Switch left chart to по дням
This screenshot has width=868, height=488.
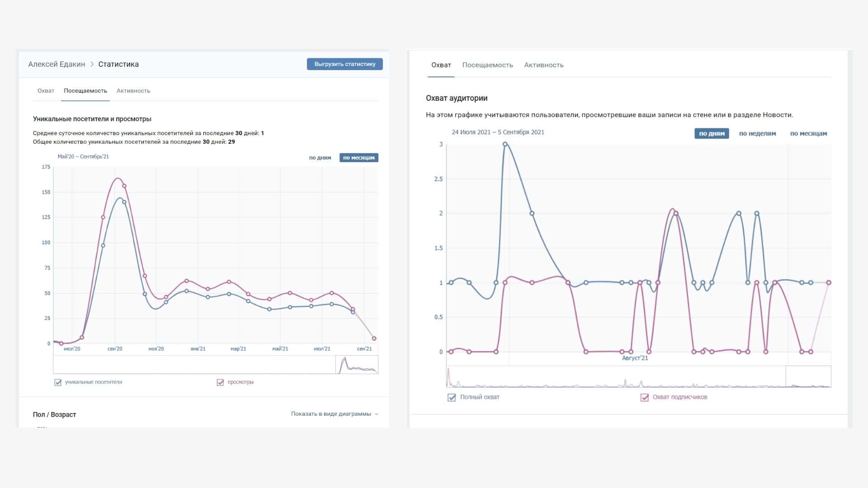coord(320,158)
